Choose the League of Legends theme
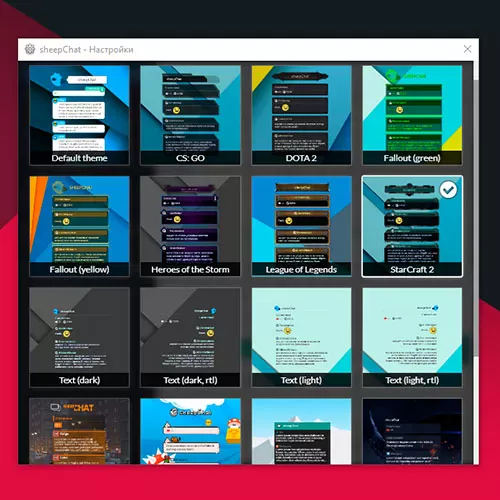Screen dimensions: 500x500 tap(301, 226)
